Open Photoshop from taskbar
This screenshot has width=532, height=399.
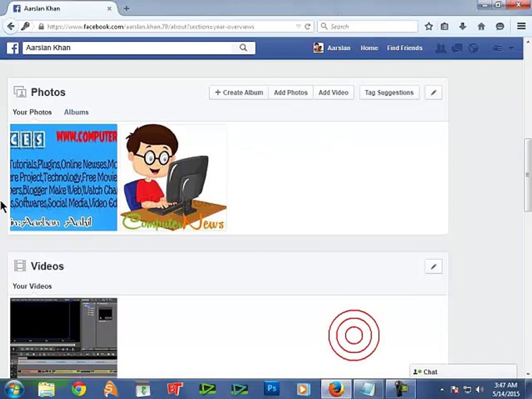click(x=272, y=389)
